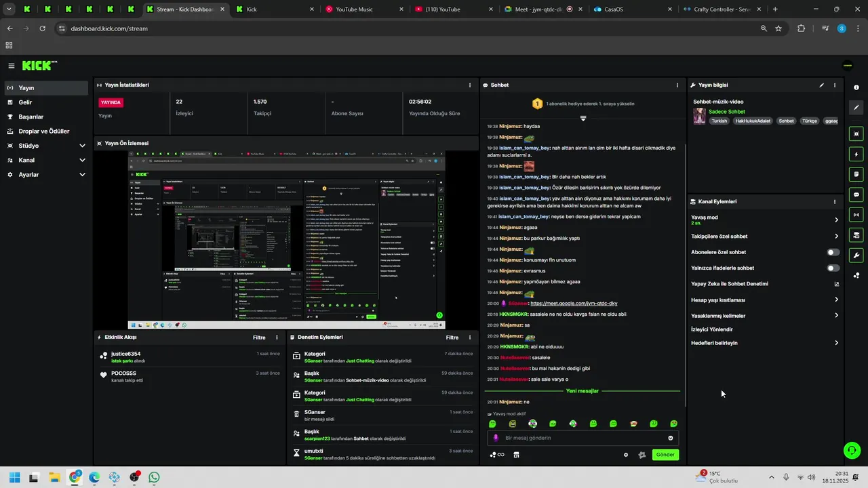Toggle the broadcast signal widget icon in right sidebar
This screenshot has height=488, width=868.
pyautogui.click(x=856, y=215)
